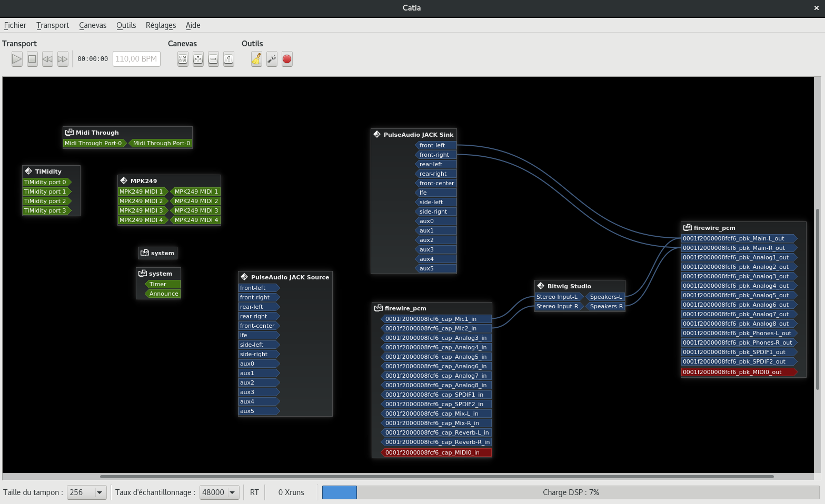Click the BPM tempo field
This screenshot has height=504, width=825.
[136, 59]
